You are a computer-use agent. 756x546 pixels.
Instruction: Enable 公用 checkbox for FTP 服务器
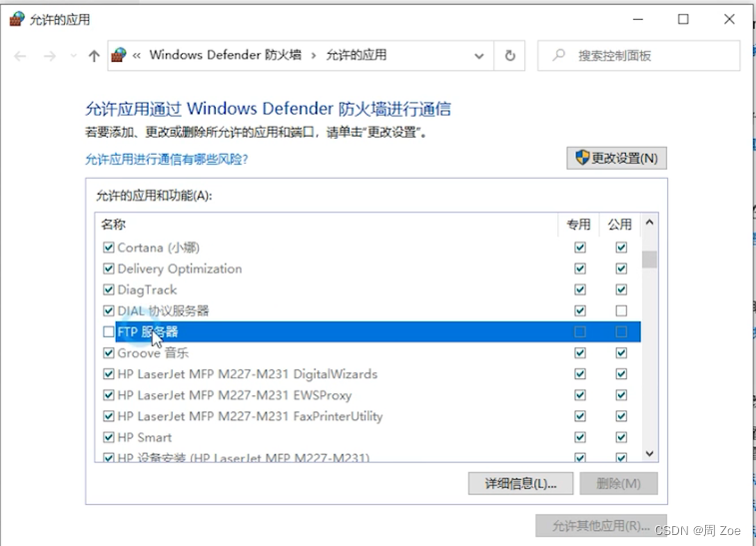pos(621,331)
